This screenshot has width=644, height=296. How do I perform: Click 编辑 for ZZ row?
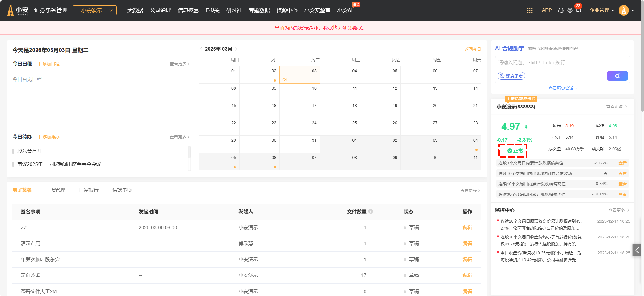(467, 227)
